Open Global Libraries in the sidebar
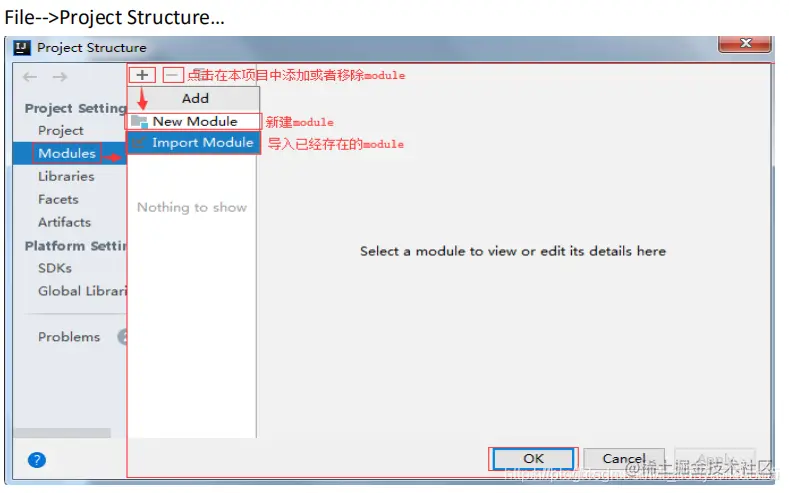The image size is (789, 493). (83, 291)
